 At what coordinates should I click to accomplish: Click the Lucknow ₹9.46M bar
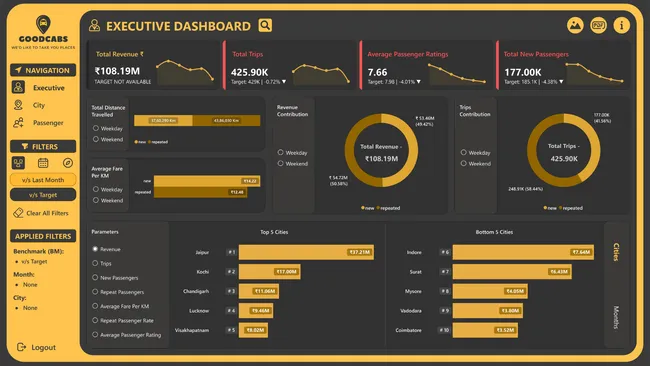pyautogui.click(x=256, y=310)
